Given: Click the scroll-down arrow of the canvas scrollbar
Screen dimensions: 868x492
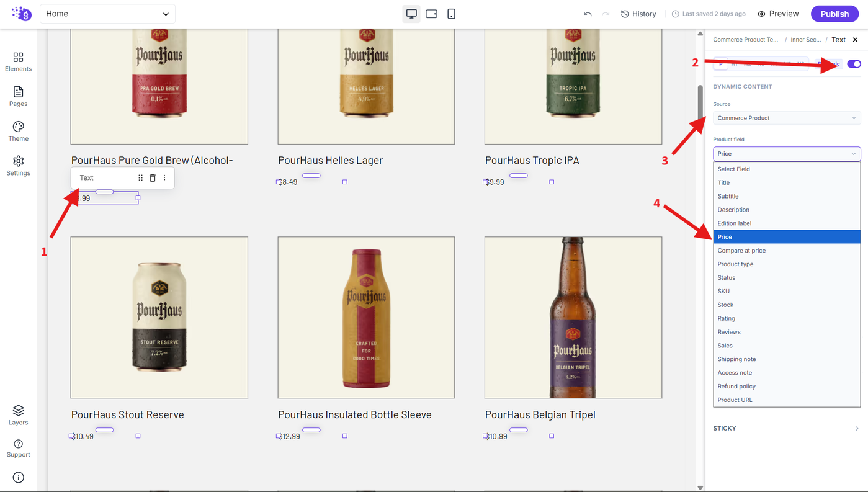Looking at the screenshot, I should (700, 488).
